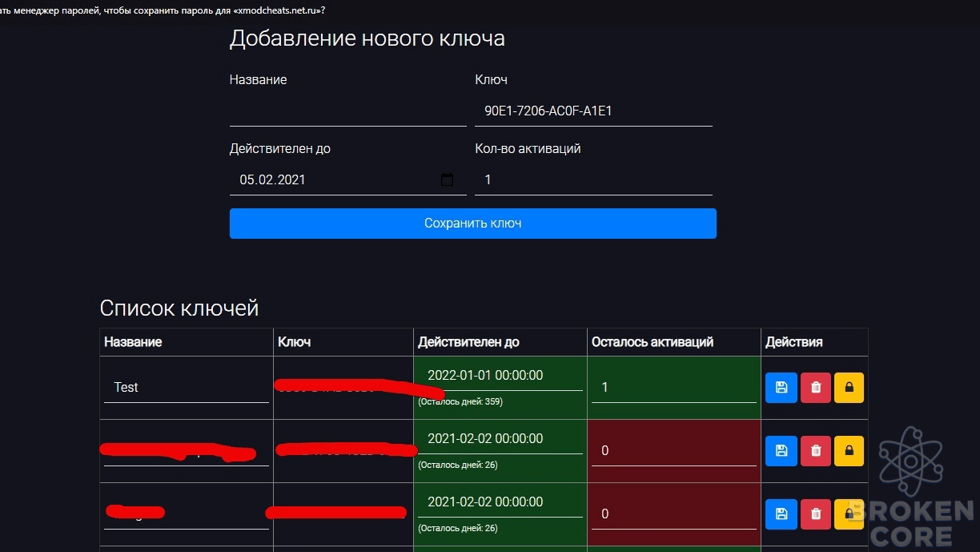Delete the Test key with the trash icon
The width and height of the screenshot is (980, 552).
(x=816, y=388)
